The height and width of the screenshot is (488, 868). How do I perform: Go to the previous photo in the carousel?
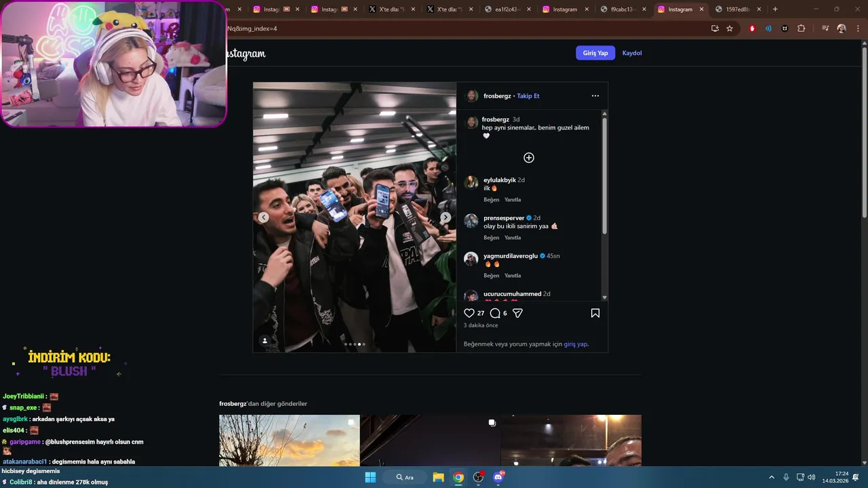pyautogui.click(x=263, y=218)
